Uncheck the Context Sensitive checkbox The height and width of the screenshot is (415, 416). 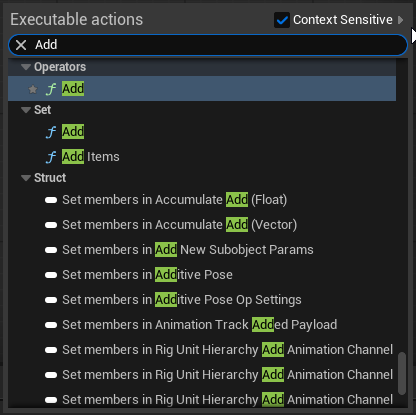(x=282, y=20)
